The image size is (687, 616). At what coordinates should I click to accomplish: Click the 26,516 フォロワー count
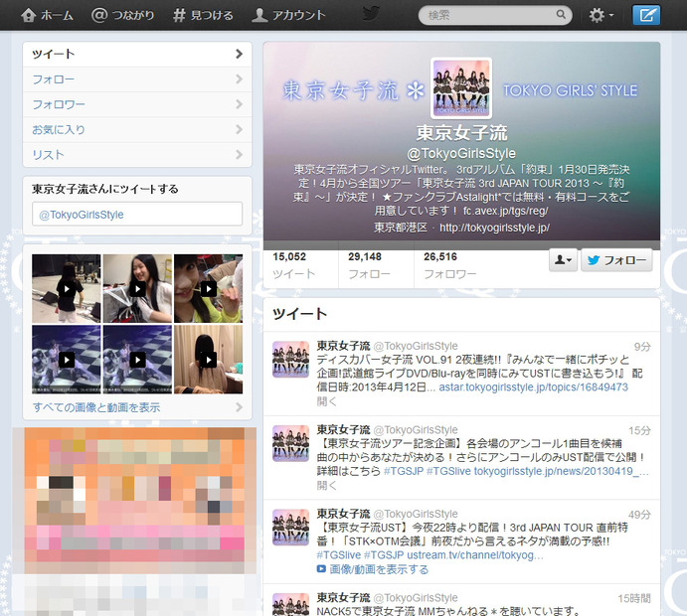449,265
